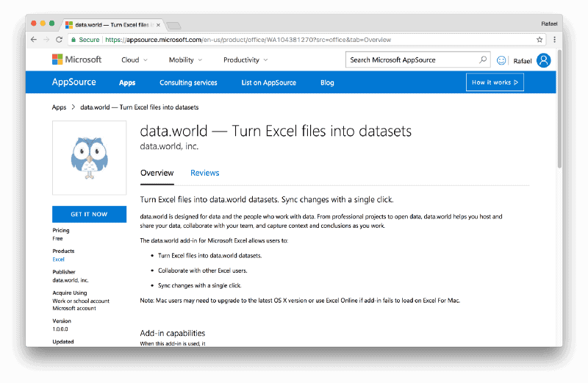The height and width of the screenshot is (383, 588).
Task: Click the How it works button
Action: point(495,82)
